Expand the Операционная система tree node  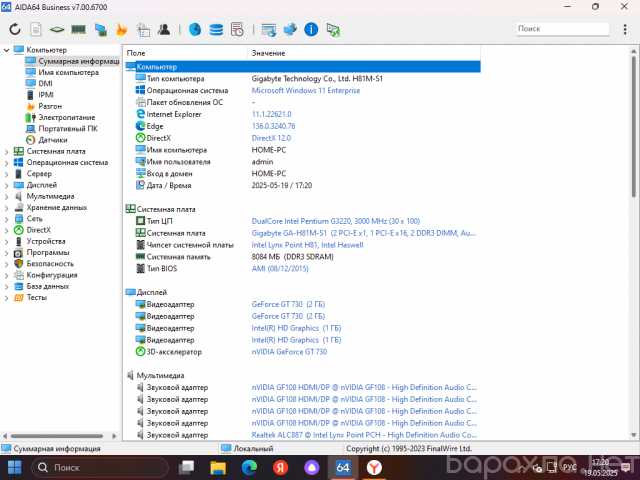click(x=6, y=163)
